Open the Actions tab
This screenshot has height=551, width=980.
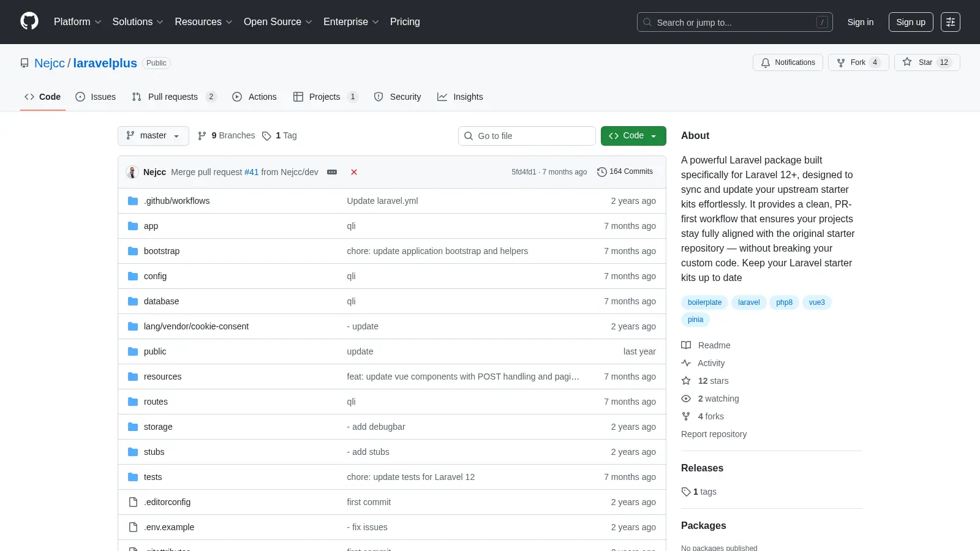pos(254,97)
